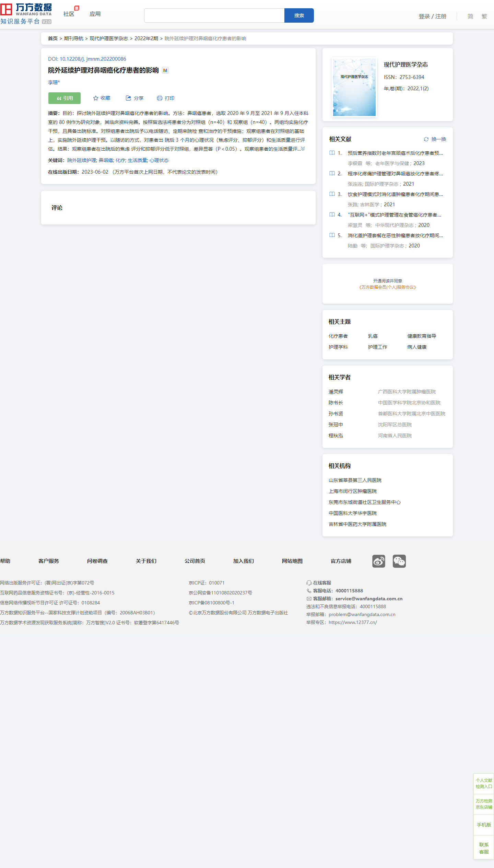Screen dimensions: 494x868
Task: Click into the search input box
Action: pyautogui.click(x=214, y=15)
